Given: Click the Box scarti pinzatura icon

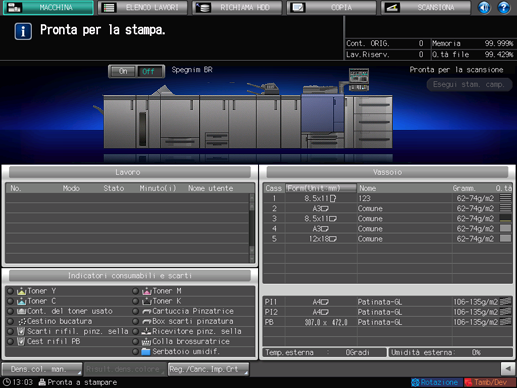Looking at the screenshot, I should (x=147, y=322).
